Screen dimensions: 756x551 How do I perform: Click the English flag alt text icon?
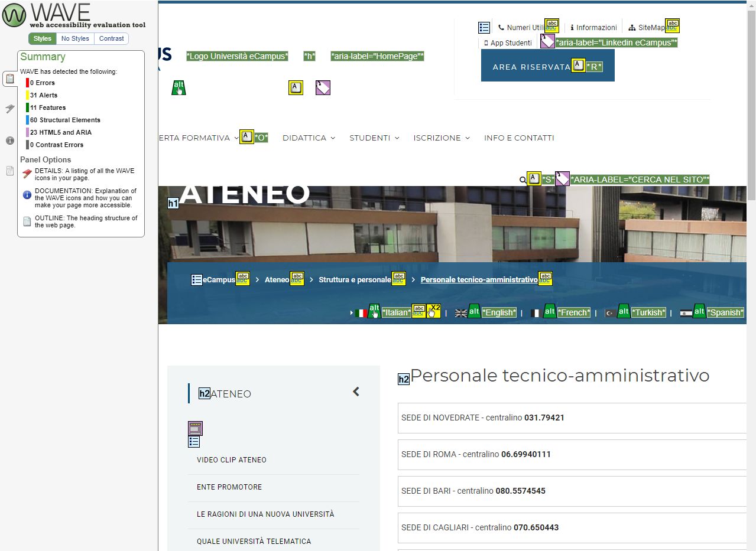click(474, 311)
